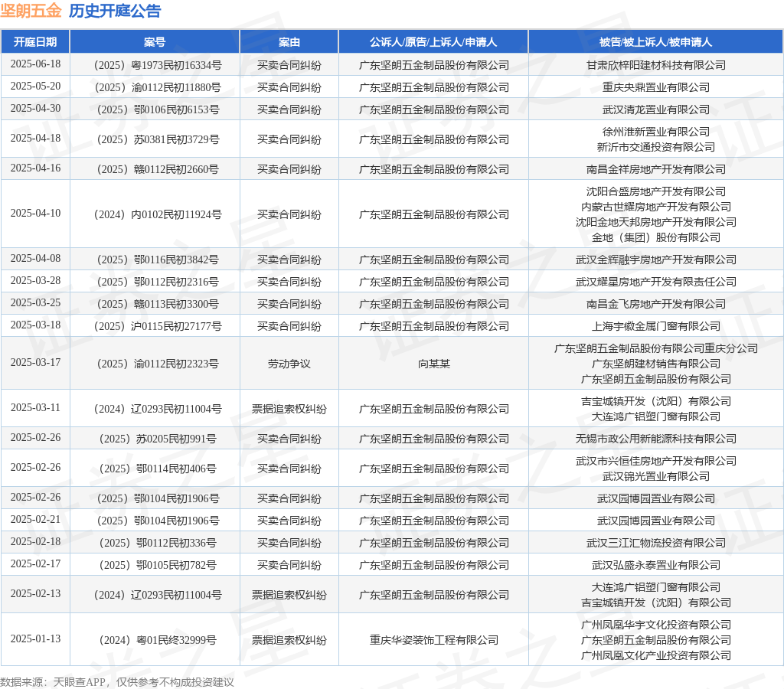The image size is (784, 689).
Task: Click plaintiff 重庆华姿装饰工程有限公司
Action: point(433,640)
